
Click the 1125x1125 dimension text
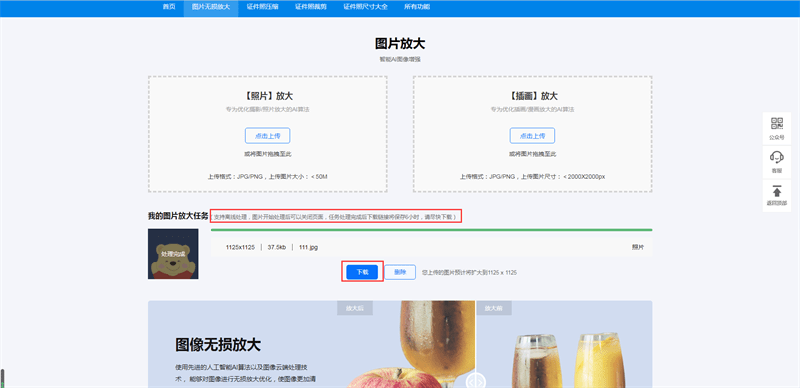click(240, 247)
